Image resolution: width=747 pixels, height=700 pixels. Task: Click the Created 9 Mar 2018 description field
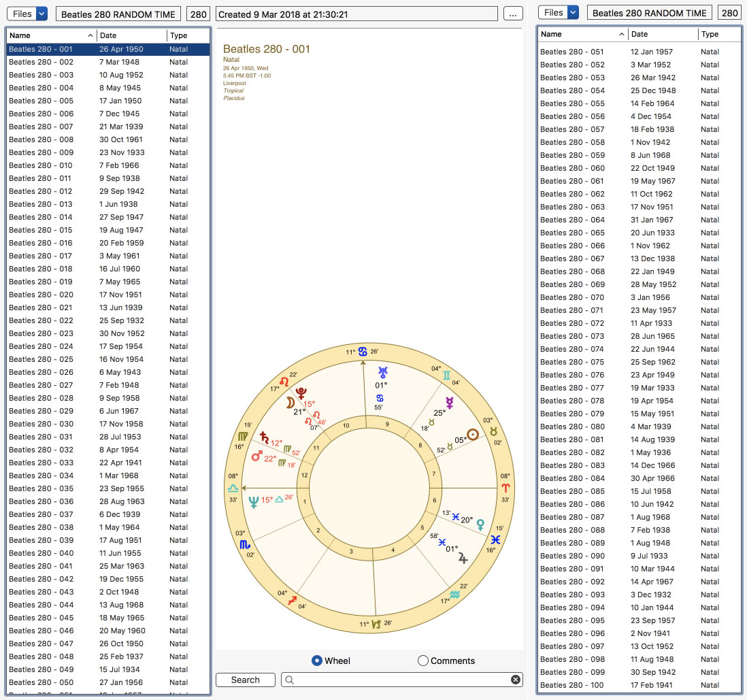point(356,14)
